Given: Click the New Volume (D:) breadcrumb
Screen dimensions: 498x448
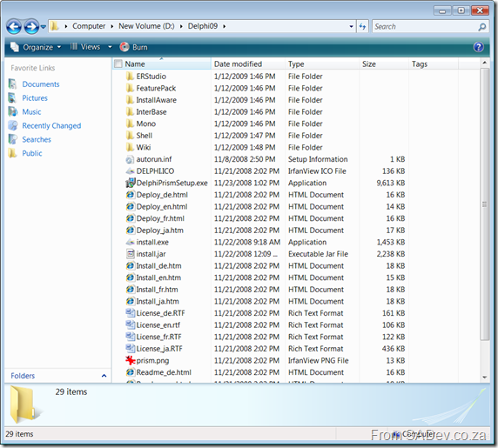Looking at the screenshot, I should (146, 26).
